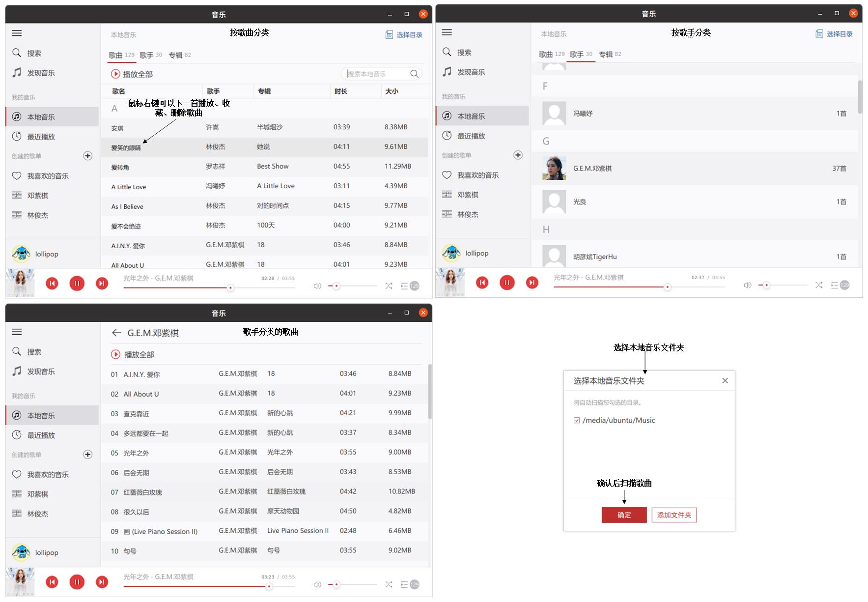The width and height of the screenshot is (868, 602).
Task: Click the lollipop avatar in the songs-tab window
Action: (x=21, y=254)
